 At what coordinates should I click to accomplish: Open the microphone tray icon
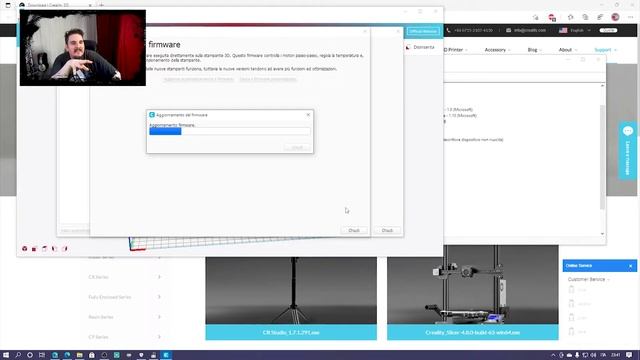coord(577,355)
